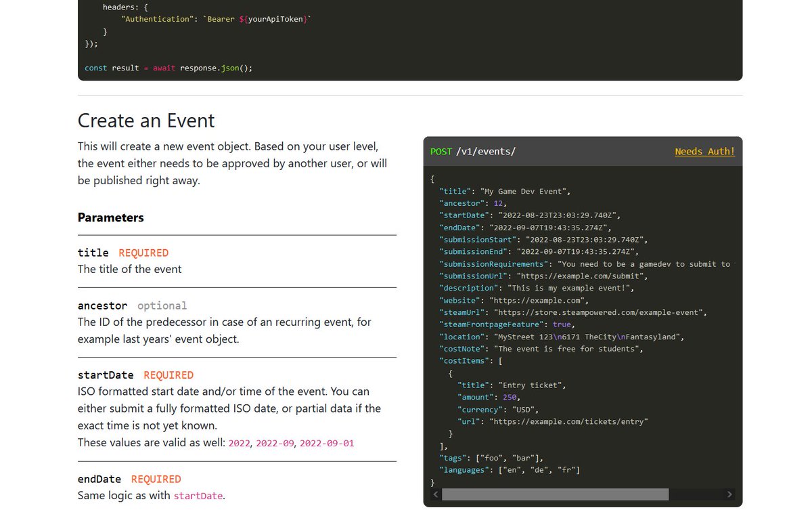Image resolution: width=812 pixels, height=510 pixels.
Task: Click the REQUIRED label beside startDate
Action: point(168,375)
